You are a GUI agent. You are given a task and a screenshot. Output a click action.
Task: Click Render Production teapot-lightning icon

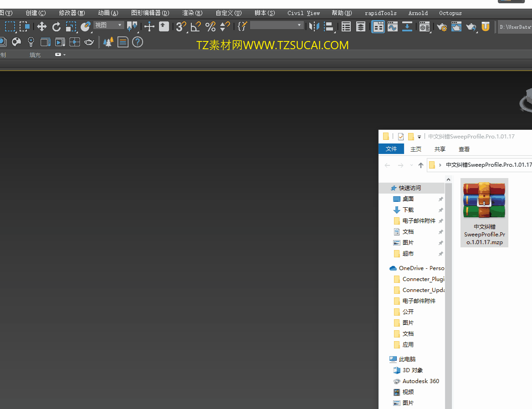(471, 26)
